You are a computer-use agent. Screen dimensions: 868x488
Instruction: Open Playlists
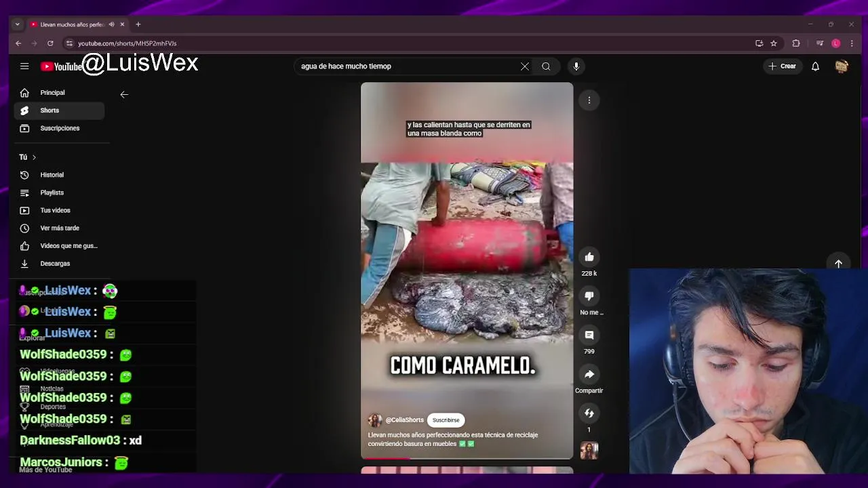pyautogui.click(x=59, y=192)
